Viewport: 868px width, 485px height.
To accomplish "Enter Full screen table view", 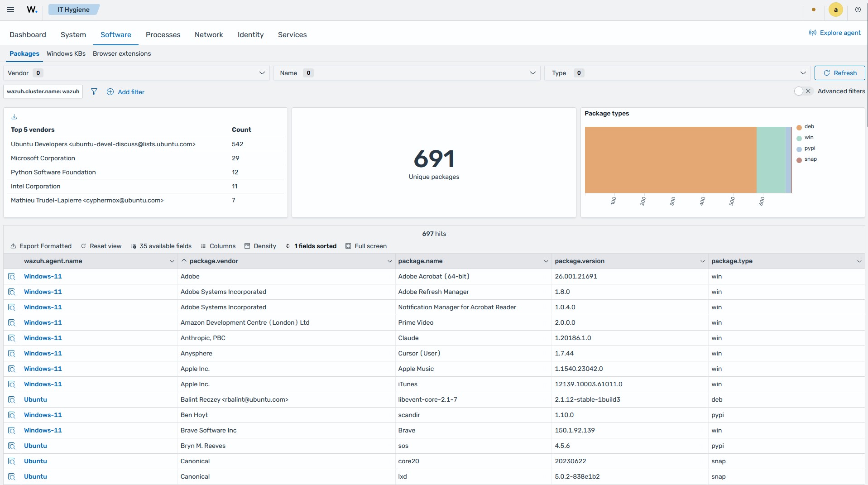I will click(x=366, y=246).
